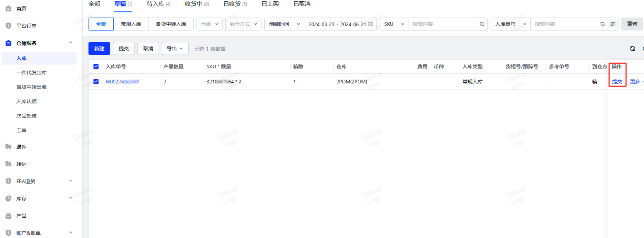Open the 仓库 dropdown filter
Image resolution: width=644 pixels, height=238 pixels.
coord(209,24)
